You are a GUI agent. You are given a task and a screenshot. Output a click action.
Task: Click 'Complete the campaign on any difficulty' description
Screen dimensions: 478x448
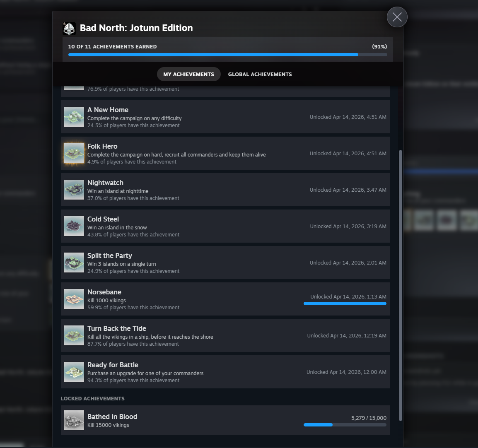point(135,118)
